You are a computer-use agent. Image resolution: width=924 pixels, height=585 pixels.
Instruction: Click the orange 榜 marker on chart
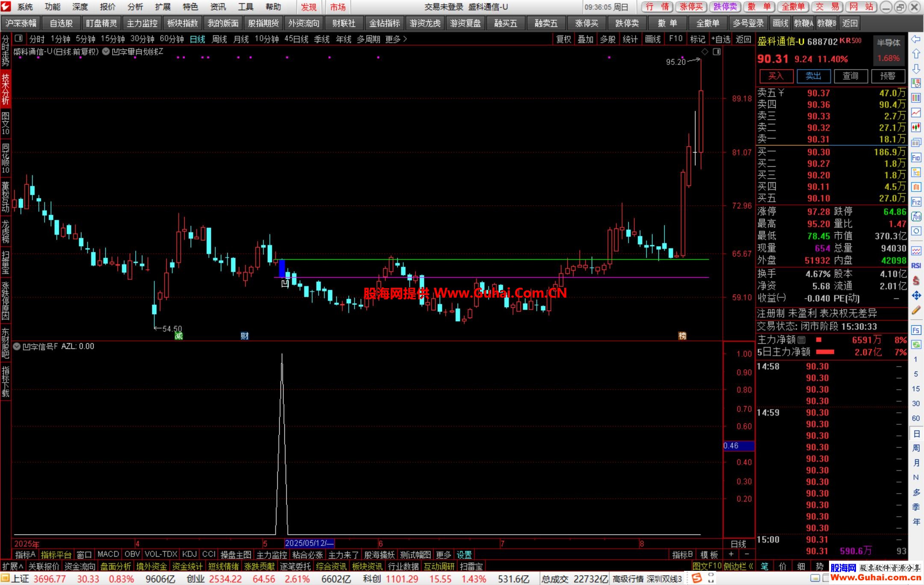coord(682,336)
